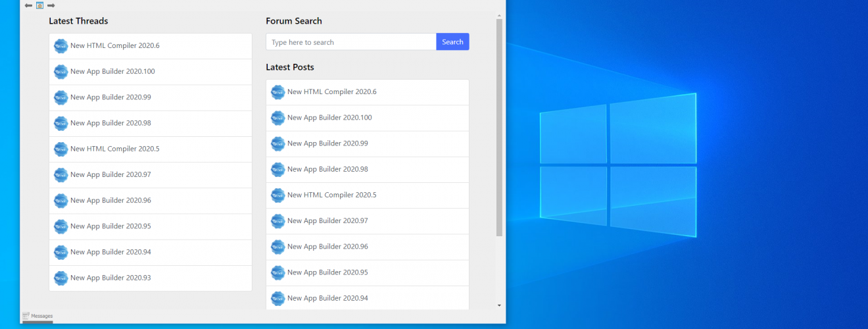This screenshot has width=868, height=329.
Task: Click the home page icon
Action: tap(39, 5)
